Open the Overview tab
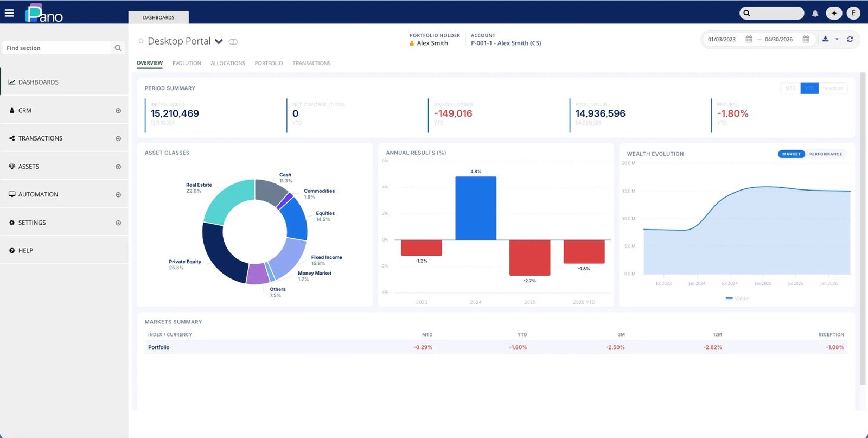The image size is (868, 438). pos(150,63)
